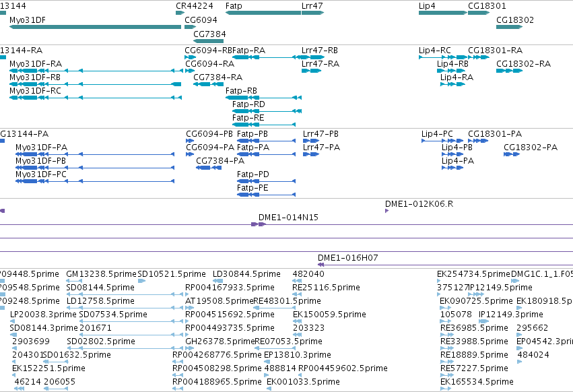Select the Lrr47-PA protein label

pos(322,148)
